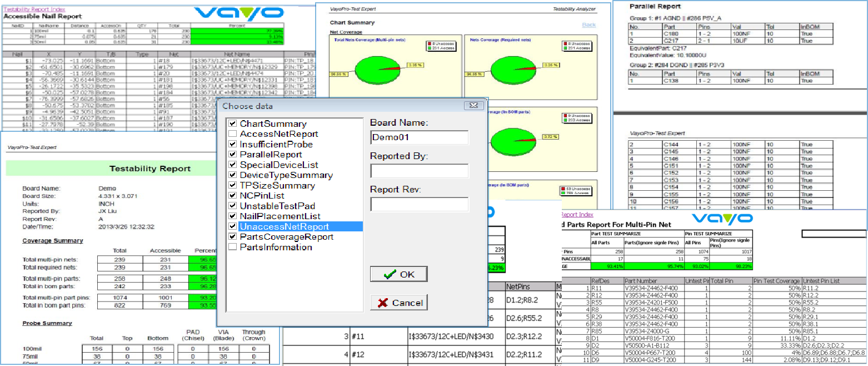Click the "2013/3/26 12:32:32" date value
868x366 pixels.
[126, 227]
